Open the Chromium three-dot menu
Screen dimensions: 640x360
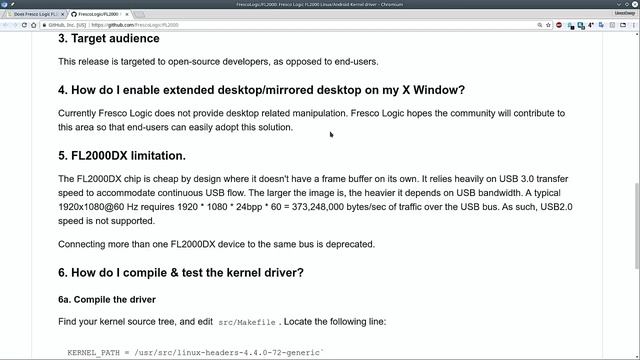click(x=633, y=25)
